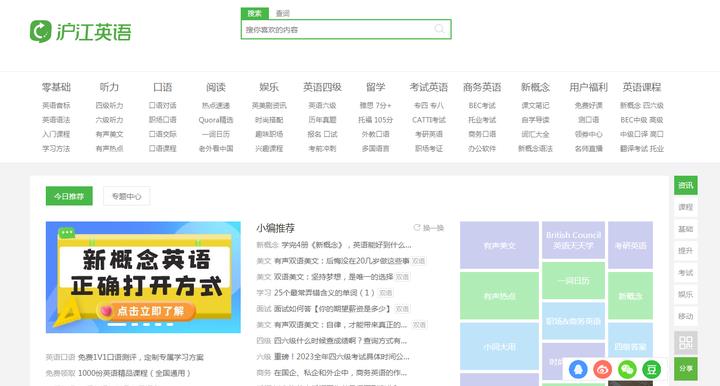Select the 搜索 search tab
The width and height of the screenshot is (720, 386).
254,13
